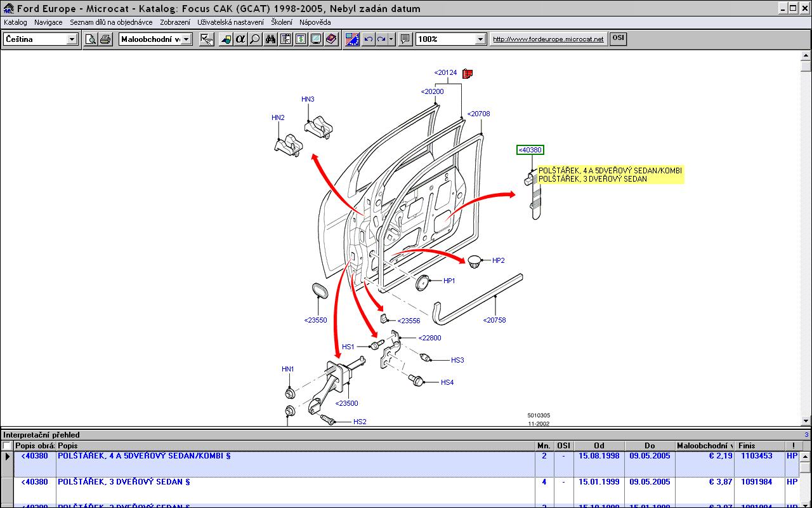Expand the Maloobchodní price type dropdown
The width and height of the screenshot is (812, 508).
(187, 39)
